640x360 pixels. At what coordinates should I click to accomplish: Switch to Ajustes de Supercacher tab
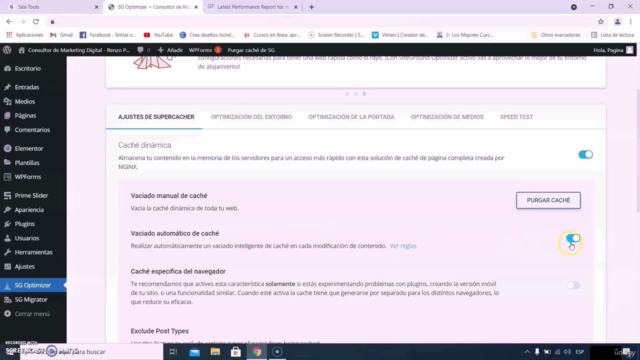pyautogui.click(x=156, y=117)
